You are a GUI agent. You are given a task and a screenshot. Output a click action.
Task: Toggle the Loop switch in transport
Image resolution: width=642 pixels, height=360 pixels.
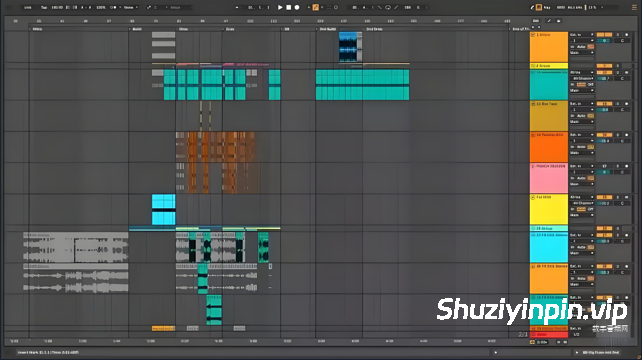[x=388, y=7]
